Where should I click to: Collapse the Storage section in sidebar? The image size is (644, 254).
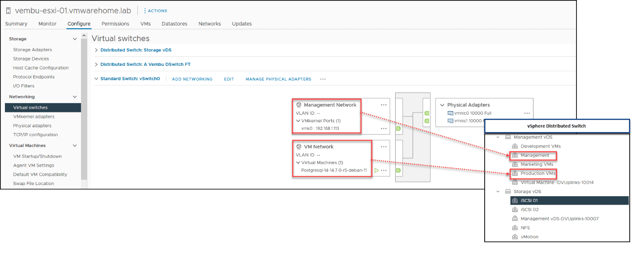tap(75, 39)
